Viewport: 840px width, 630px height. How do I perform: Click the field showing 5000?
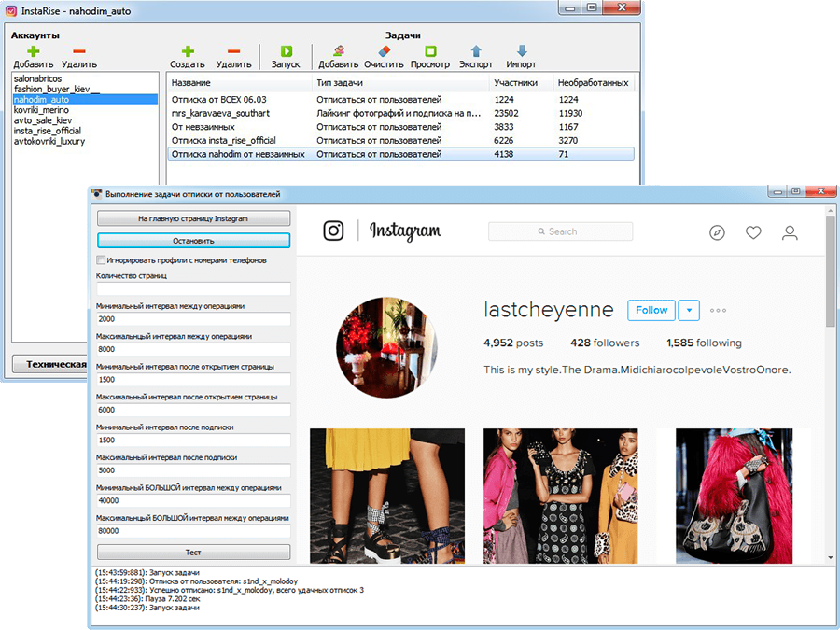[x=193, y=470]
